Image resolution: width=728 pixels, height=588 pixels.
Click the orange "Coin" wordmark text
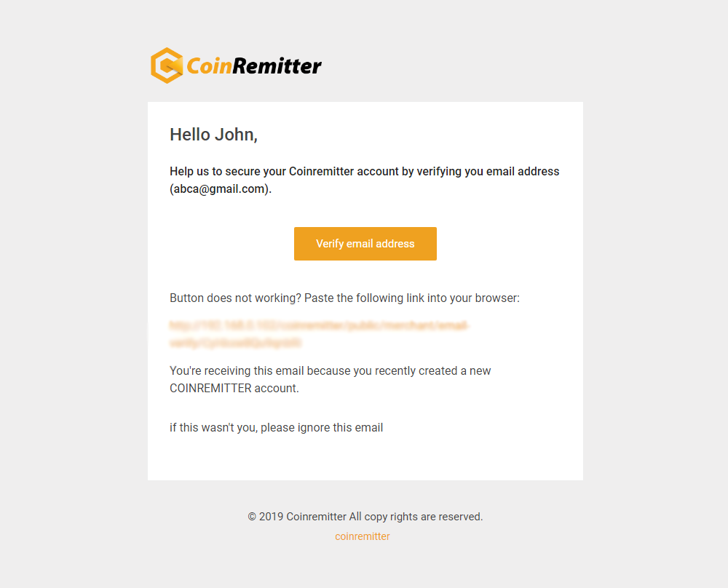(209, 66)
